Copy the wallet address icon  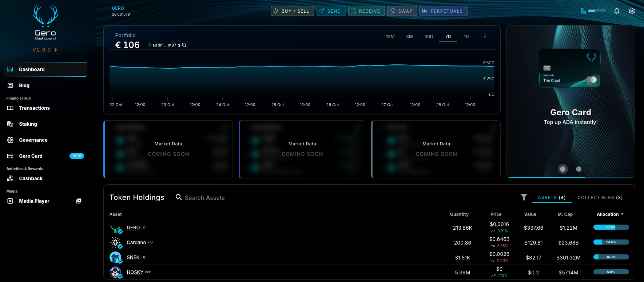(184, 45)
